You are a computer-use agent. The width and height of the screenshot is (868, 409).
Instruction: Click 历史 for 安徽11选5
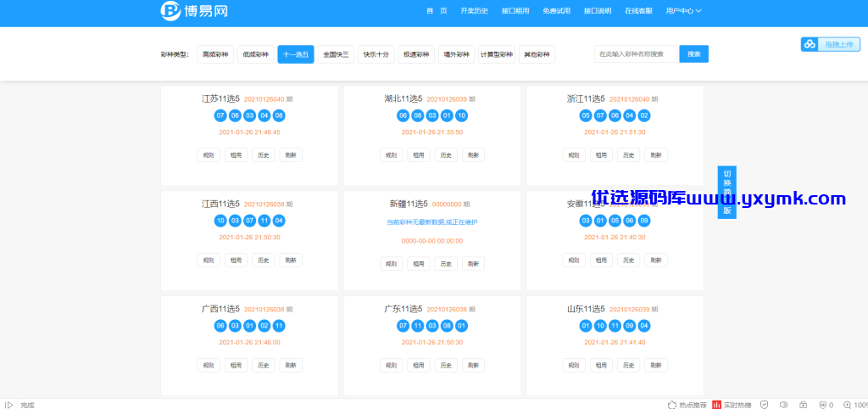point(628,260)
